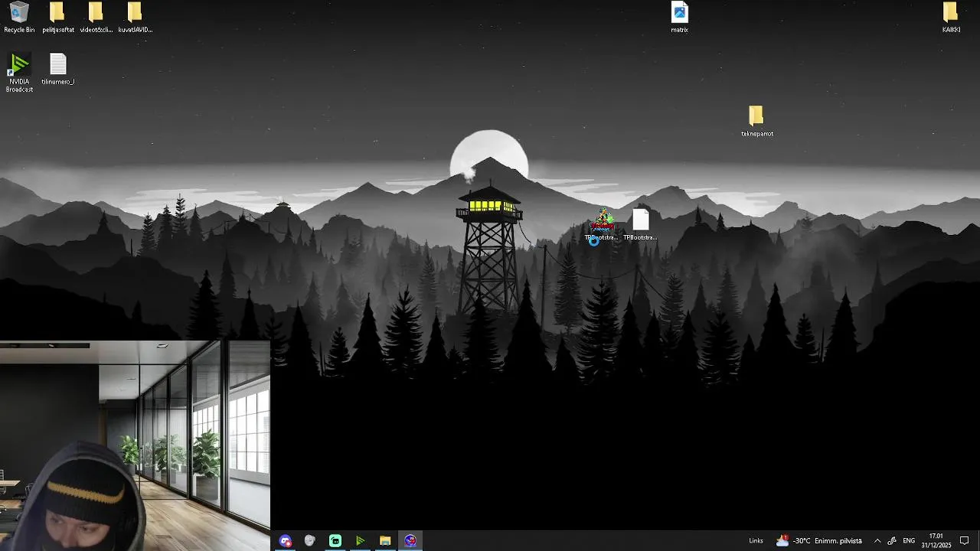Open the clock showing 17.01
The width and height of the screenshot is (980, 551).
coord(936,540)
